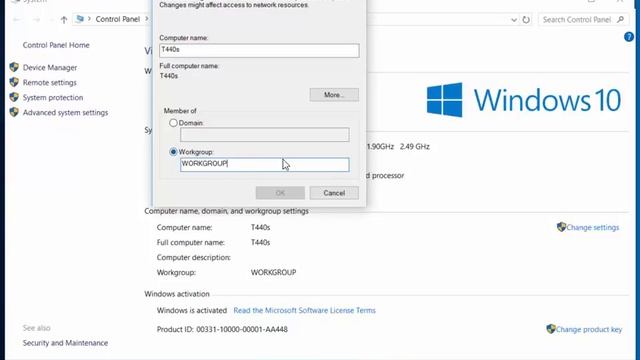Expand chevron after Control Panel breadcrumb
The height and width of the screenshot is (360, 640).
[x=147, y=19]
